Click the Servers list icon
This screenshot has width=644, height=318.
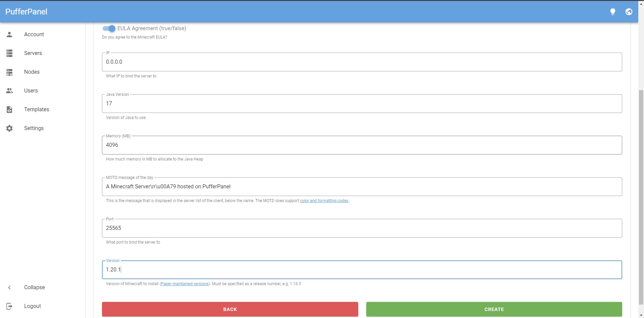pos(9,53)
